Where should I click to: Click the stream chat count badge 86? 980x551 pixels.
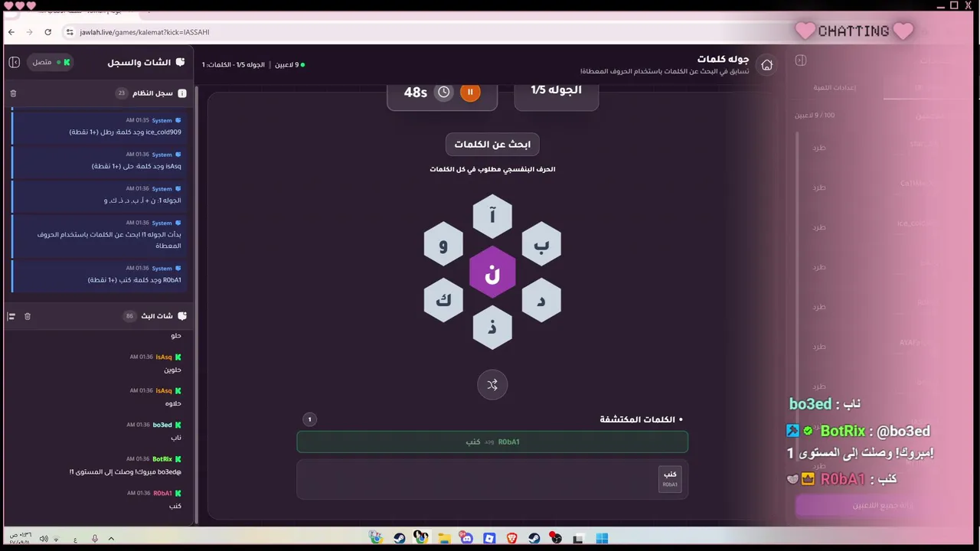129,316
